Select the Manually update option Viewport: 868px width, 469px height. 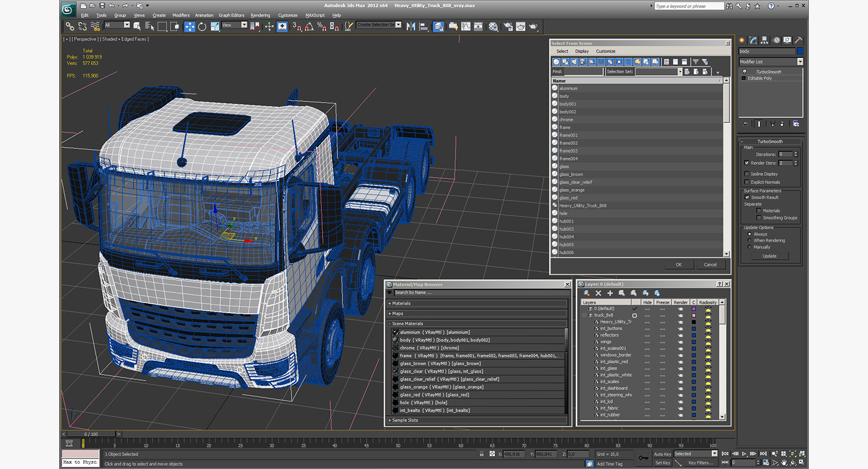750,247
